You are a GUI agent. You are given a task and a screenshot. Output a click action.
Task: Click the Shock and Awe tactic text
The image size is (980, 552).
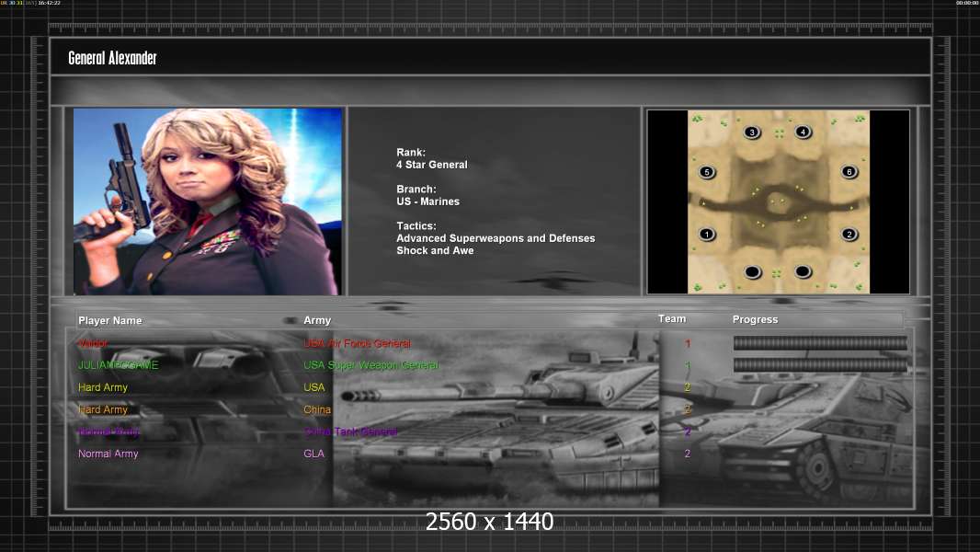(435, 250)
